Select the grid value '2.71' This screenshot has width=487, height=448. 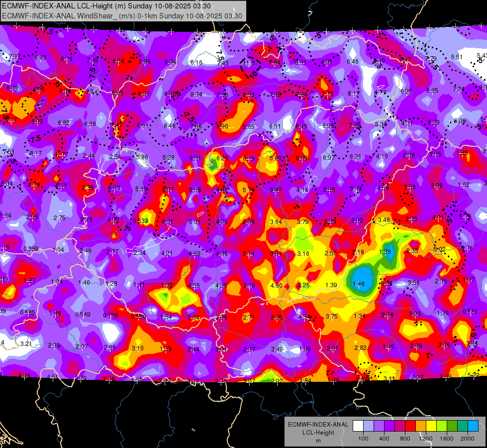coord(249,317)
